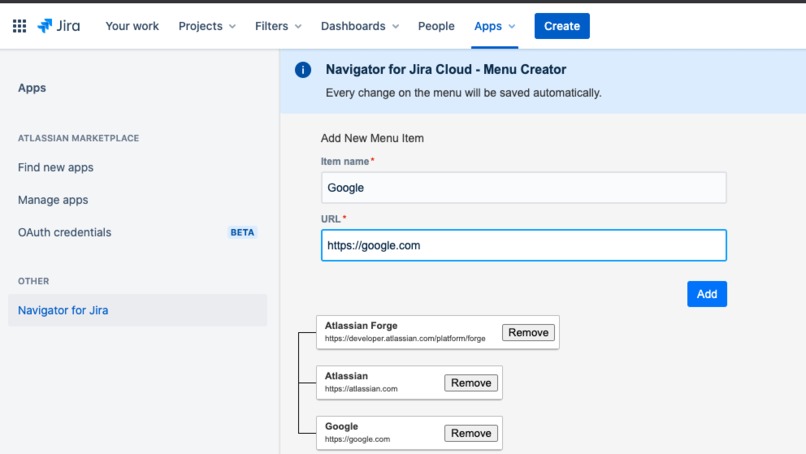Screen dimensions: 806x454
Task: Click the URL input field
Action: point(523,245)
